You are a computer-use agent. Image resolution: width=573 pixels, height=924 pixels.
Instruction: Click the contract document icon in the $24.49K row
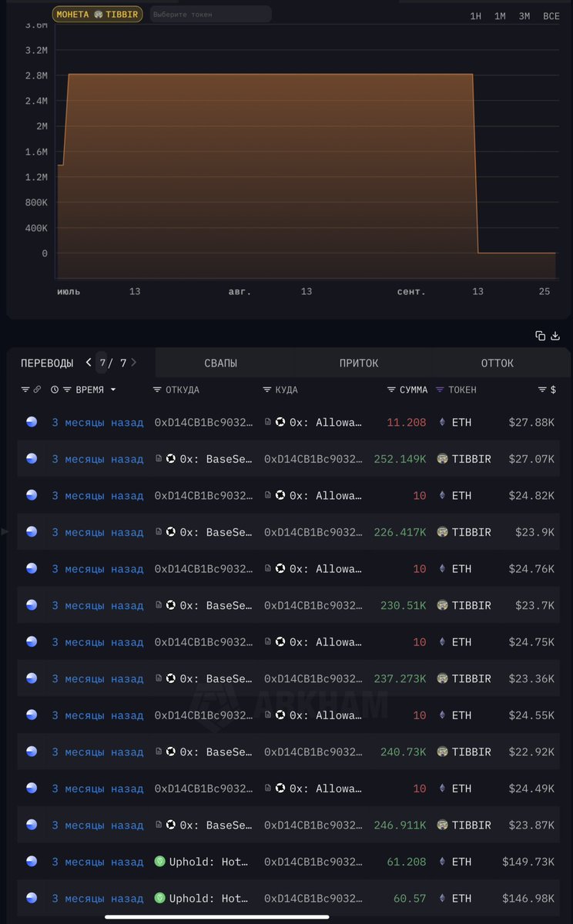pyautogui.click(x=268, y=788)
